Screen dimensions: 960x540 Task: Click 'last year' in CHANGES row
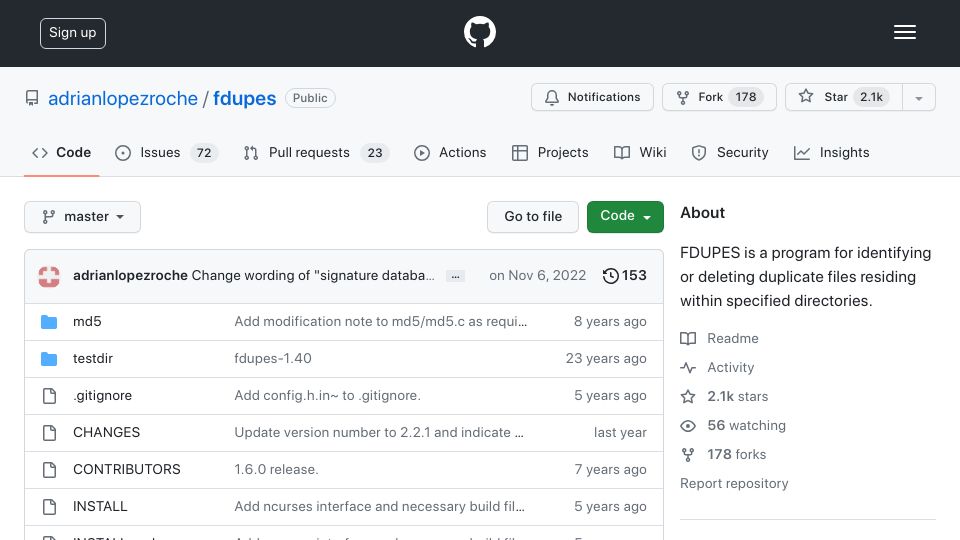620,432
